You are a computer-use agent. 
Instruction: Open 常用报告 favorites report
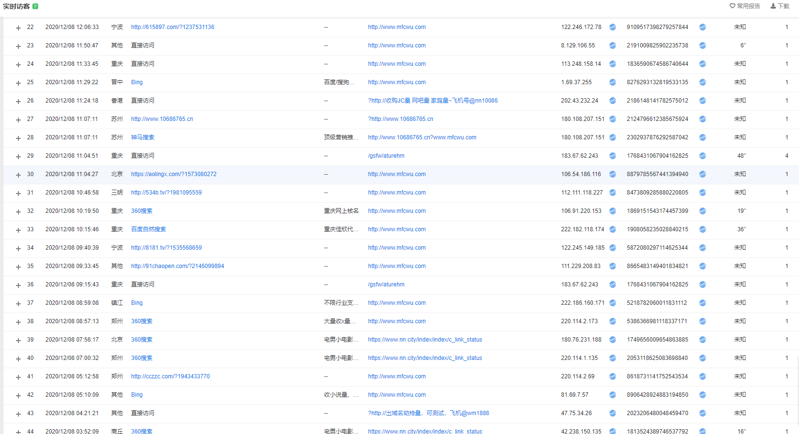(744, 6)
